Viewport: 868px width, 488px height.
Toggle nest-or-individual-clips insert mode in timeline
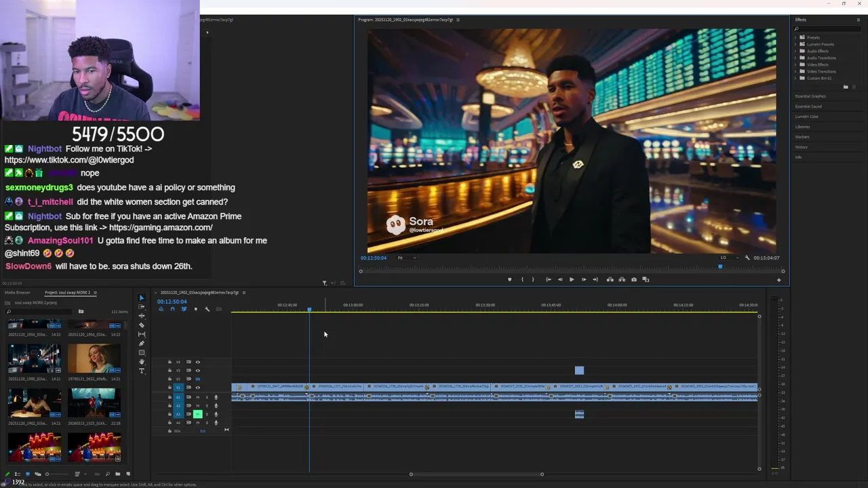(161, 309)
